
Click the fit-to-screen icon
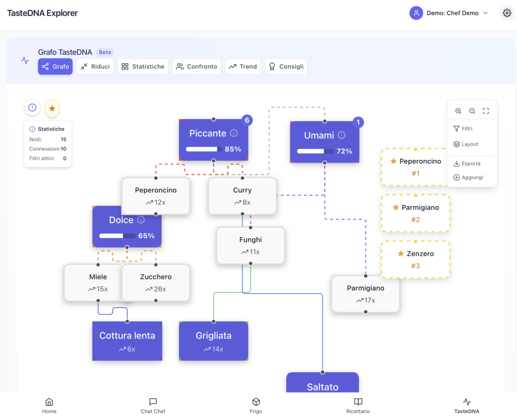pos(486,111)
